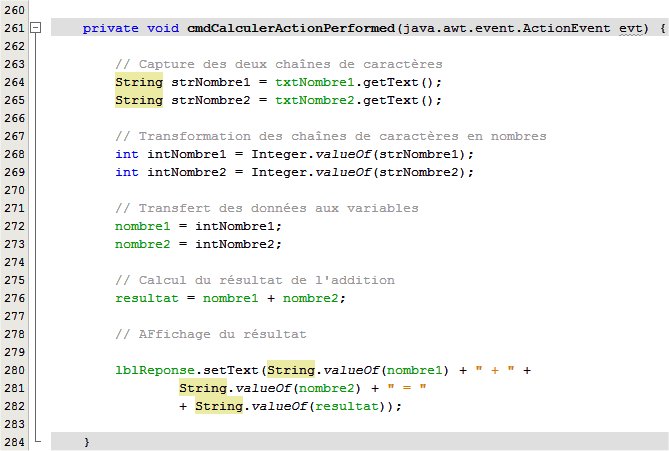This screenshot has height=451, width=669.
Task: Click green 'nombre2' on line 273
Action: [143, 244]
